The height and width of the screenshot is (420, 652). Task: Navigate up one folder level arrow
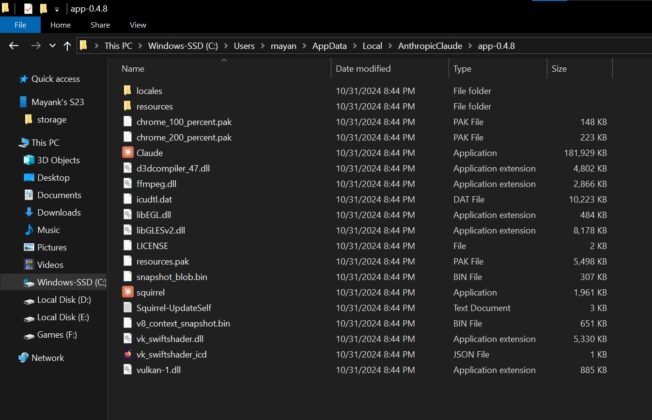[67, 46]
